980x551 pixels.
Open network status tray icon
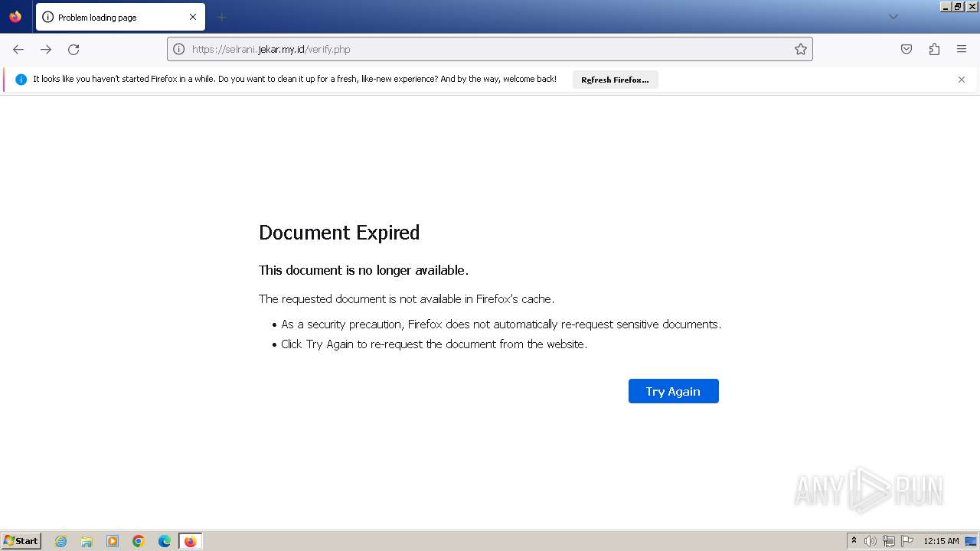tap(889, 541)
